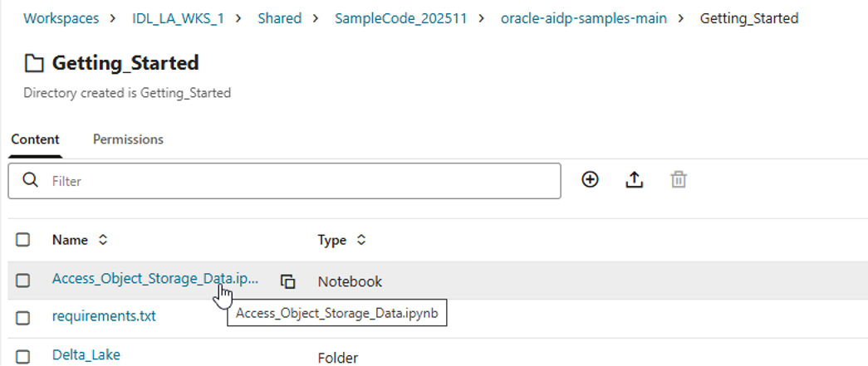Open the Delta_Lake folder
868x366 pixels.
pyautogui.click(x=86, y=355)
